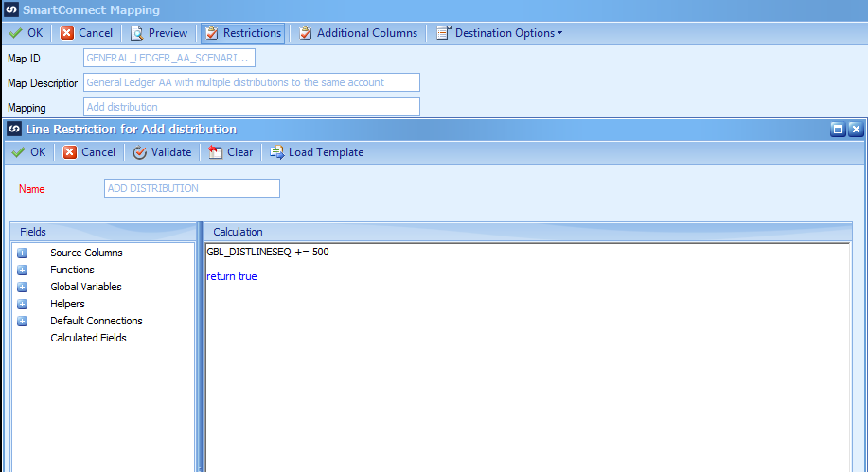Click the Map ID field
Screen dimensions: 868x472
tap(169, 58)
